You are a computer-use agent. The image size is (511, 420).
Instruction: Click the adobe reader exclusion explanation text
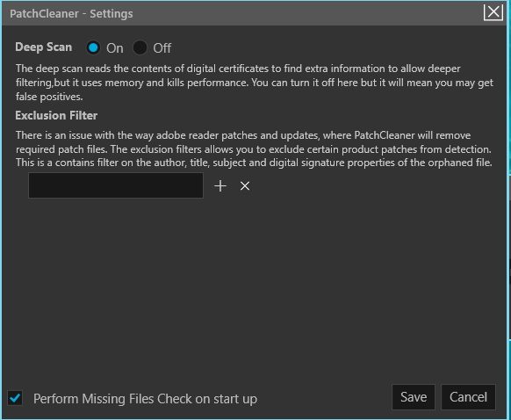click(254, 149)
